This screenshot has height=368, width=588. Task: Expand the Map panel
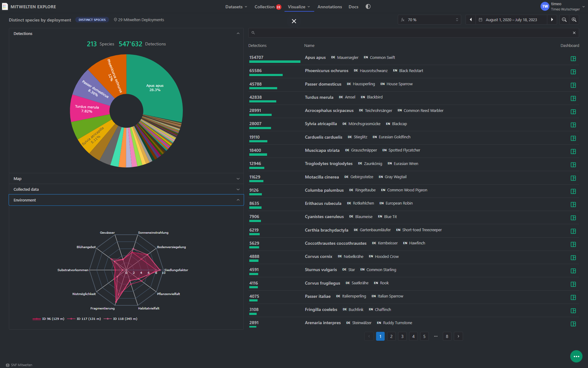pos(126,178)
